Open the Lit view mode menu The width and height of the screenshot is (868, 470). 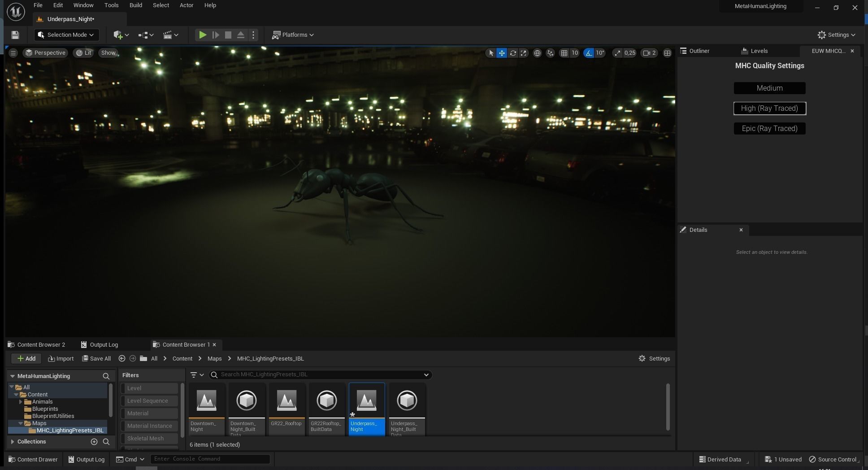click(83, 53)
